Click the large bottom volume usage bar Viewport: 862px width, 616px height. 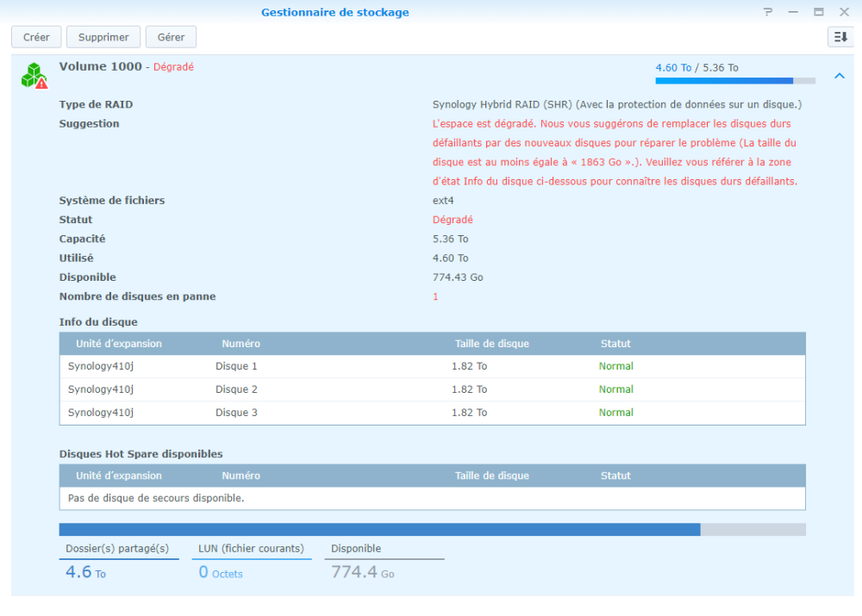click(x=432, y=529)
